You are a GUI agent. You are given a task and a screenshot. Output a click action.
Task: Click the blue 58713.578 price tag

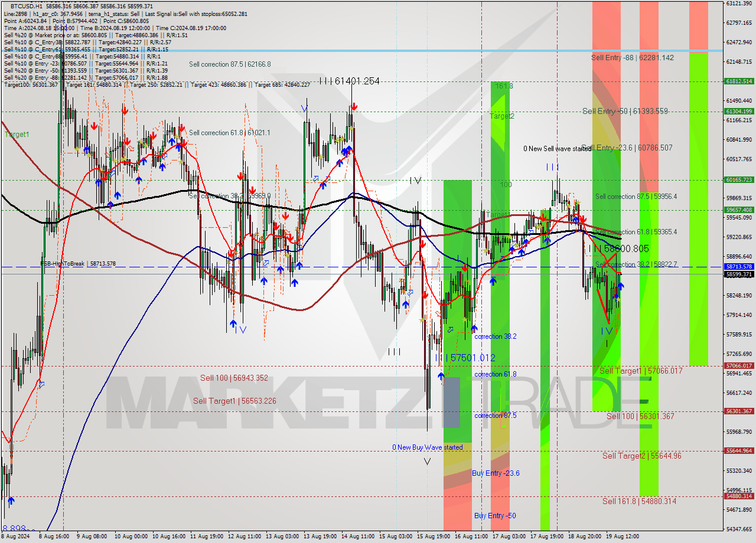click(739, 267)
